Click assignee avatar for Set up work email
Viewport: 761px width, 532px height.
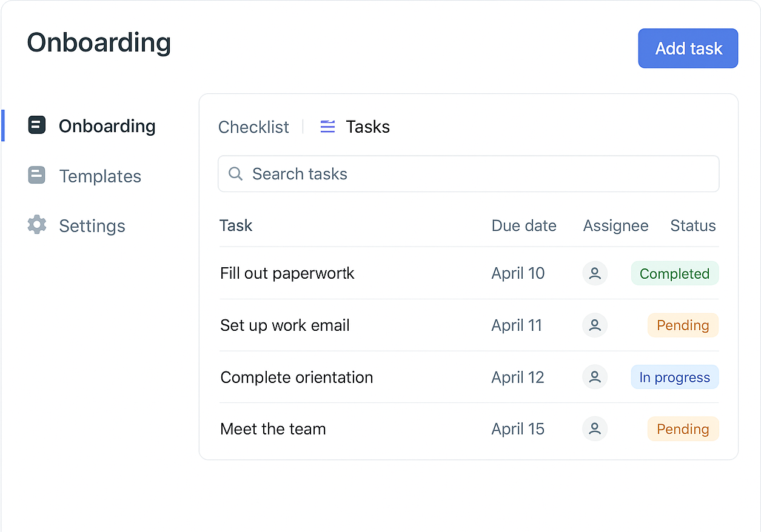595,325
